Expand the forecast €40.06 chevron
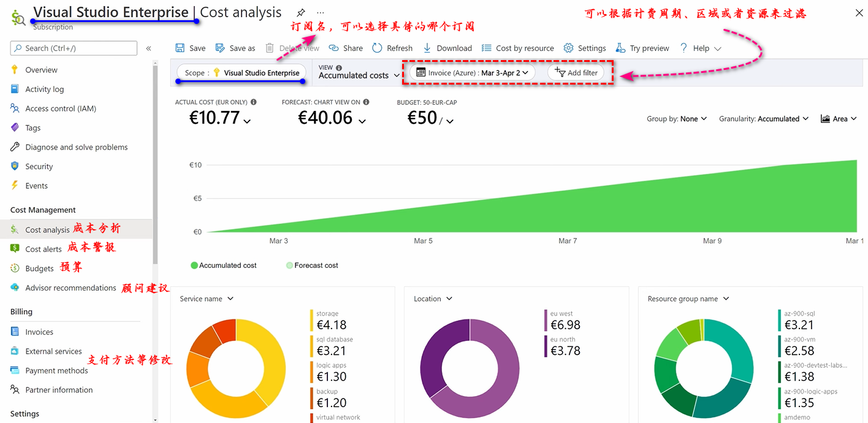868x423 pixels. 362,121
